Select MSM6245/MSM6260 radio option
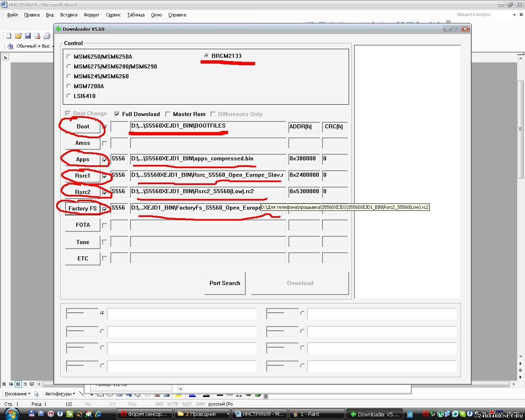This screenshot has width=525, height=420. 69,76
